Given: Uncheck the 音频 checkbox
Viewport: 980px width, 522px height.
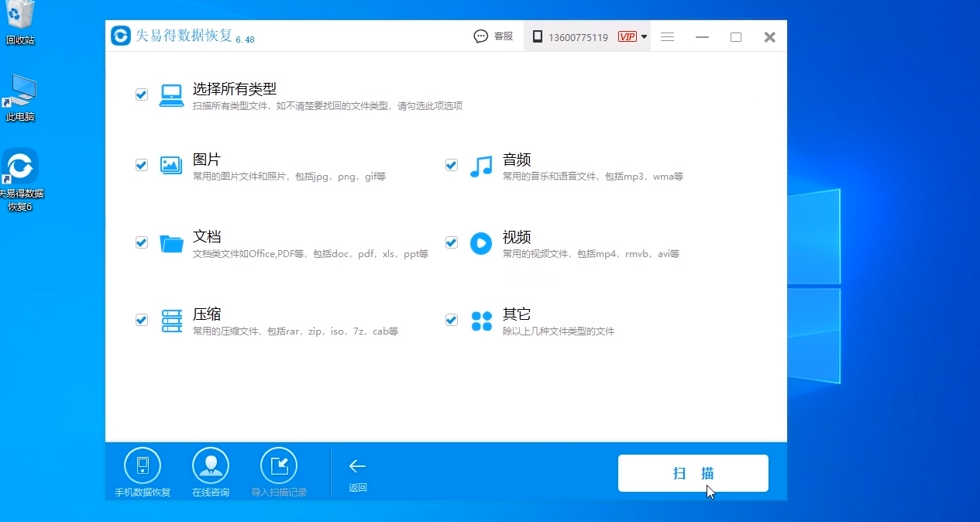Looking at the screenshot, I should 452,165.
